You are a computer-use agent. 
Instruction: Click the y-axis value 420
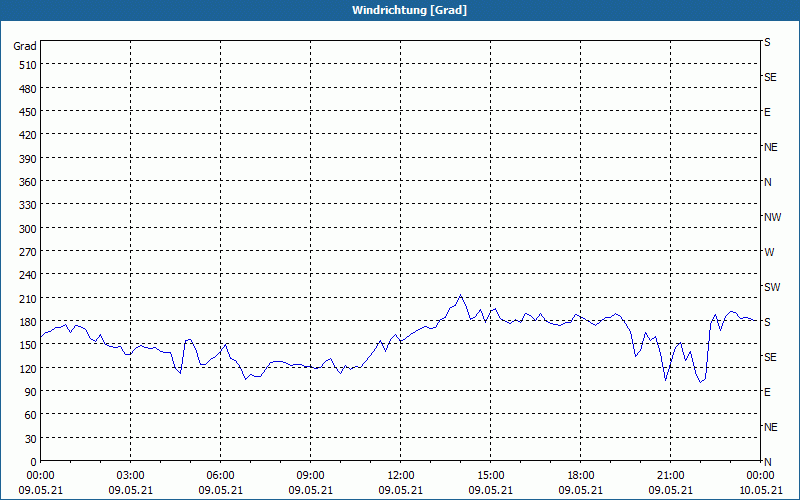tap(28, 135)
